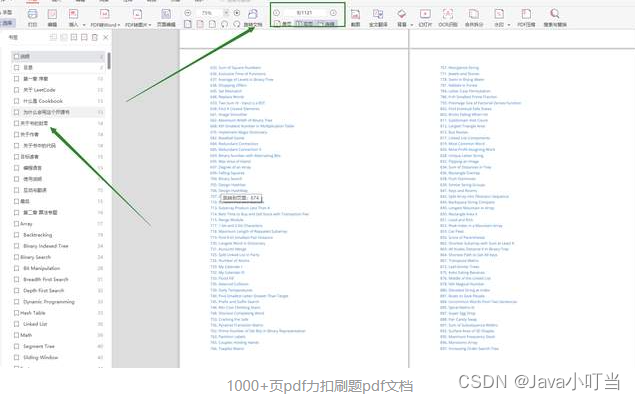Open the zoom percentage dropdown
Screen dimensions: 635x400
226,13
